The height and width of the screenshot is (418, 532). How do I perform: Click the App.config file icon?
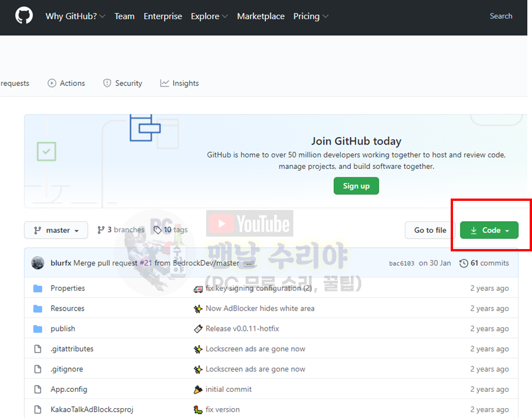(x=38, y=389)
